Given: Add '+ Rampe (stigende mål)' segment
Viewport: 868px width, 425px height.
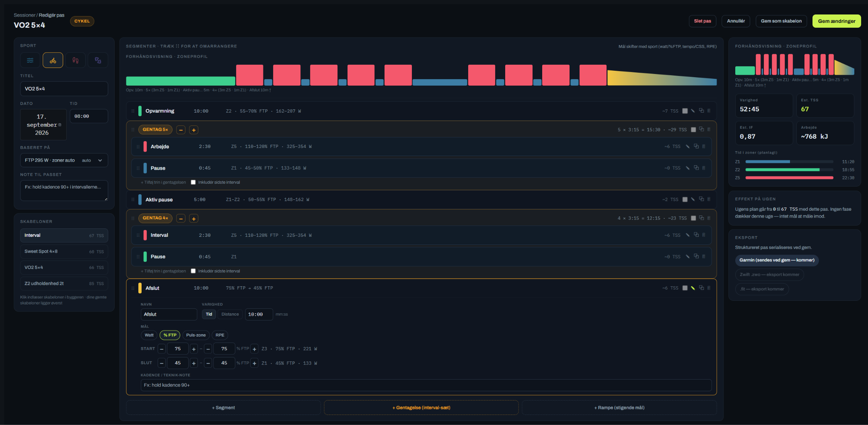Looking at the screenshot, I should point(619,408).
